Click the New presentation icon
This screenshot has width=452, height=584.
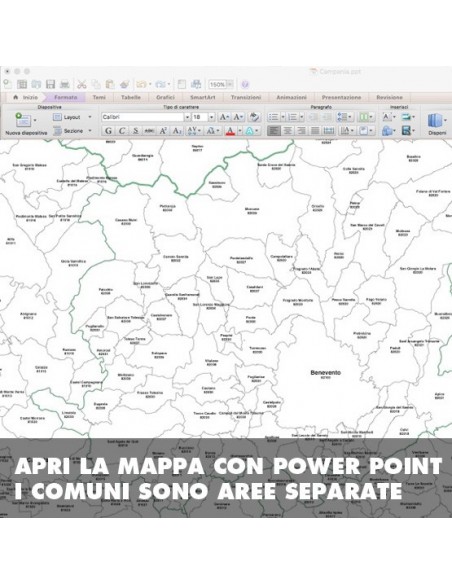coord(7,84)
